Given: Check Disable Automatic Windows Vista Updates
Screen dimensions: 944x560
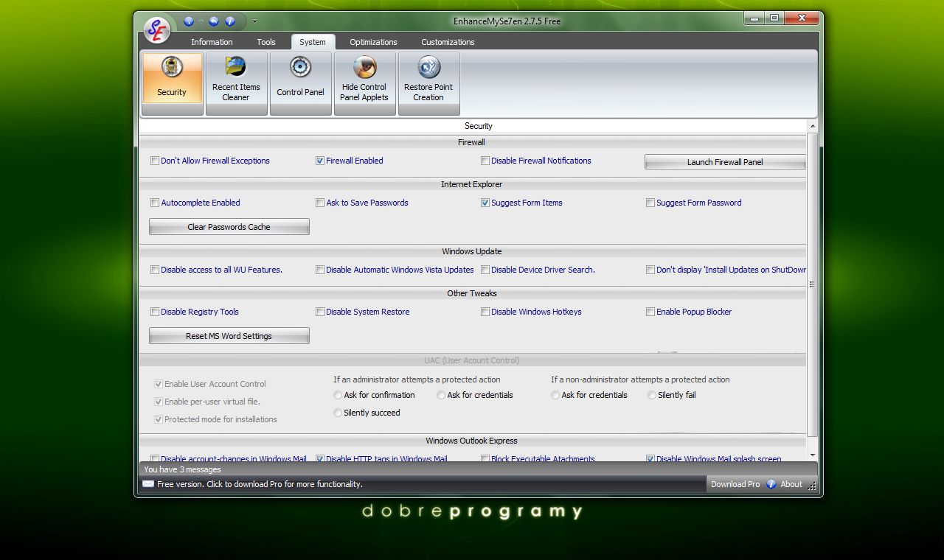Looking at the screenshot, I should [x=320, y=270].
